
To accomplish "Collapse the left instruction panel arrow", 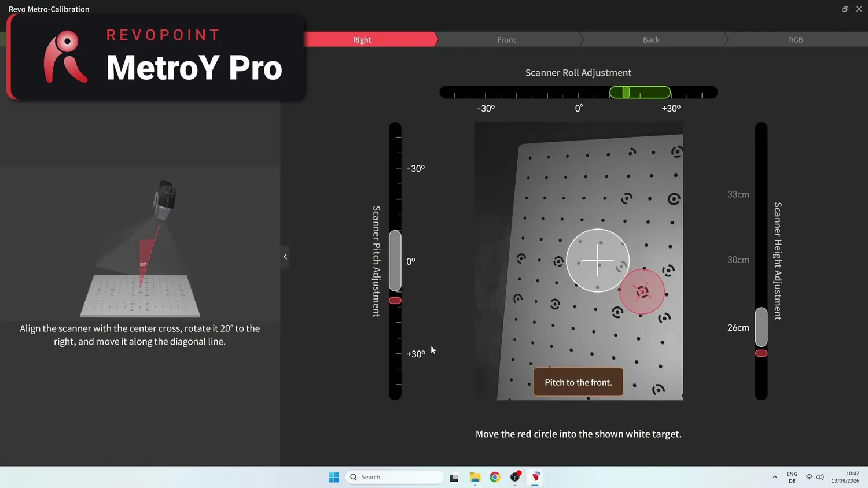I will click(285, 257).
